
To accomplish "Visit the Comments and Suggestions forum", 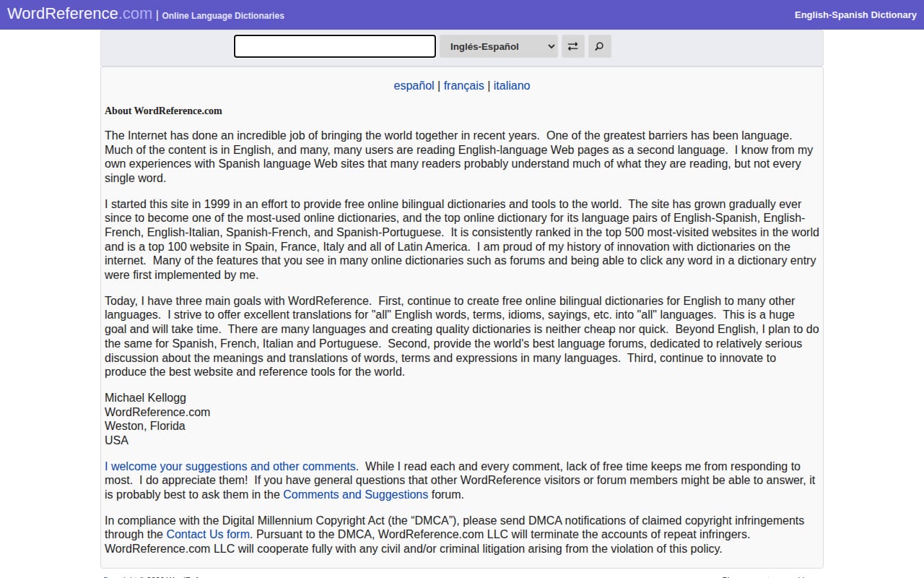I will 355,494.
